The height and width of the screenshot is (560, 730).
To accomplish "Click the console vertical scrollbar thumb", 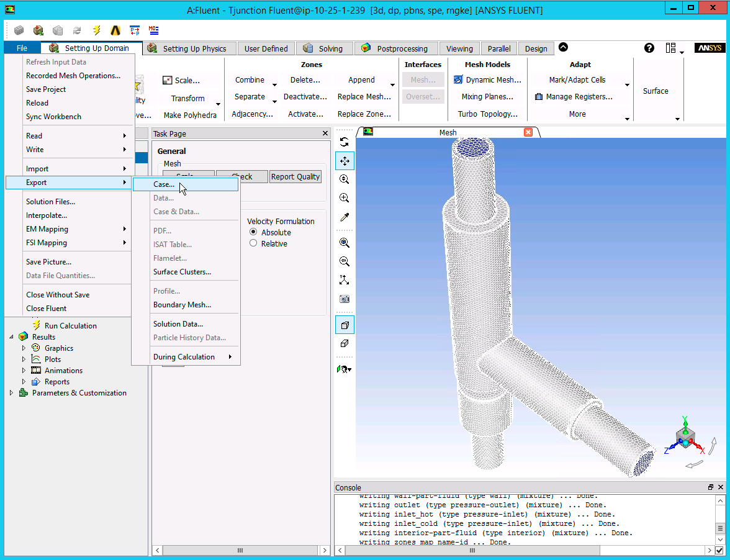I will pos(720,528).
